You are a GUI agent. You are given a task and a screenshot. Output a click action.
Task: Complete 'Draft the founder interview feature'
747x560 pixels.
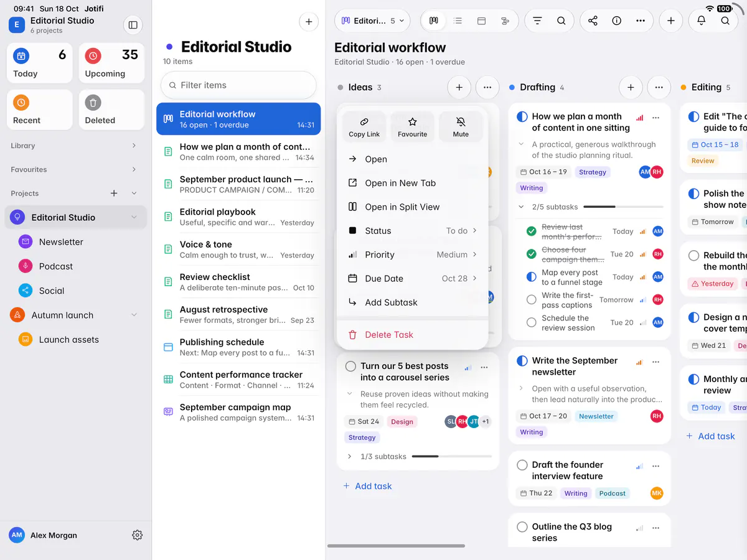click(522, 465)
